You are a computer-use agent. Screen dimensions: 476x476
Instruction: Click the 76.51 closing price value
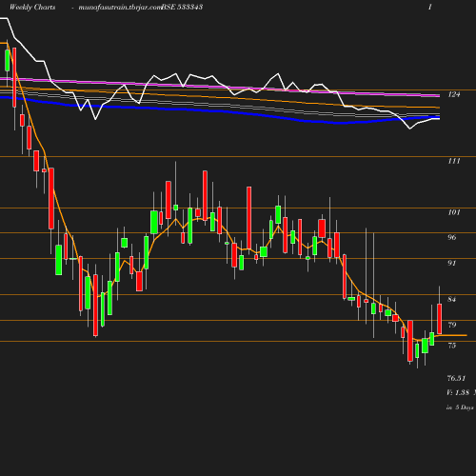(456, 378)
